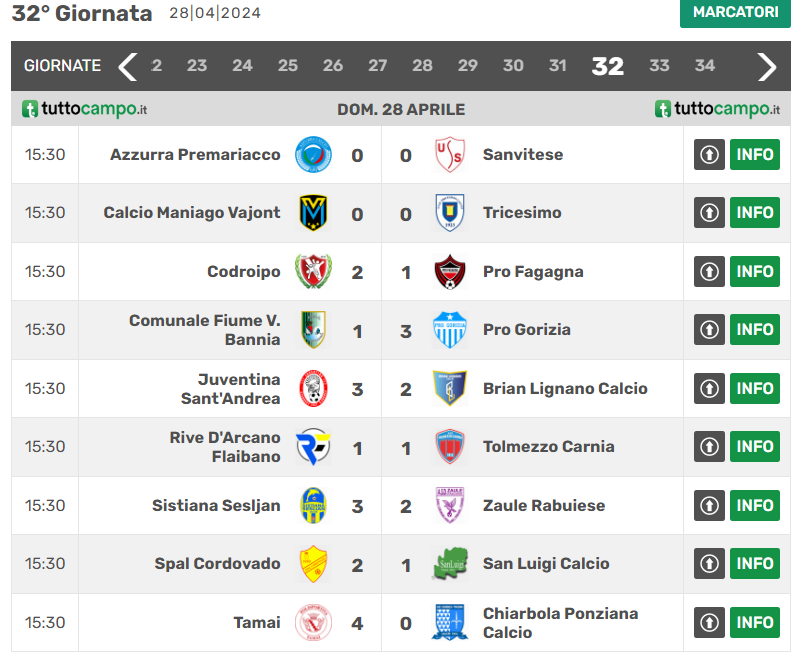
Task: Switch to giornata 25
Action: tap(288, 65)
